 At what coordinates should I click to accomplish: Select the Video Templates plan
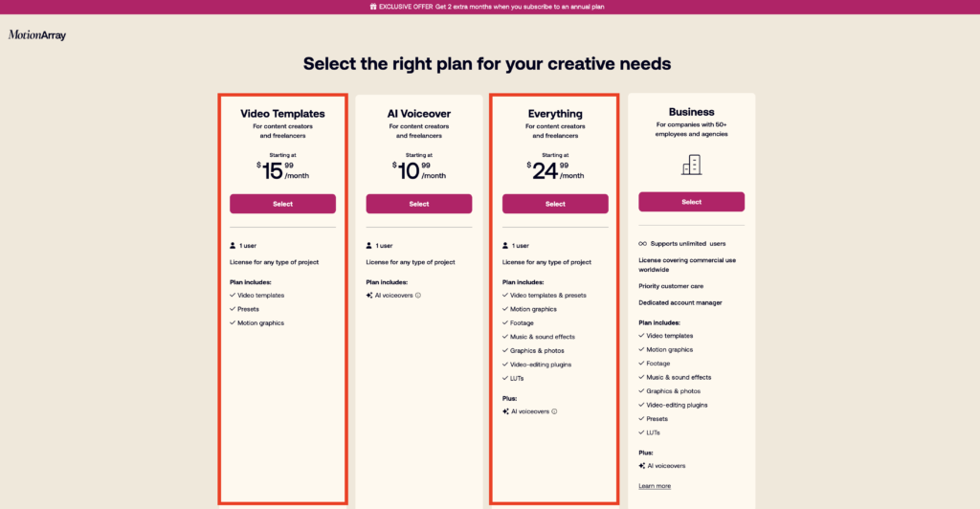point(282,204)
